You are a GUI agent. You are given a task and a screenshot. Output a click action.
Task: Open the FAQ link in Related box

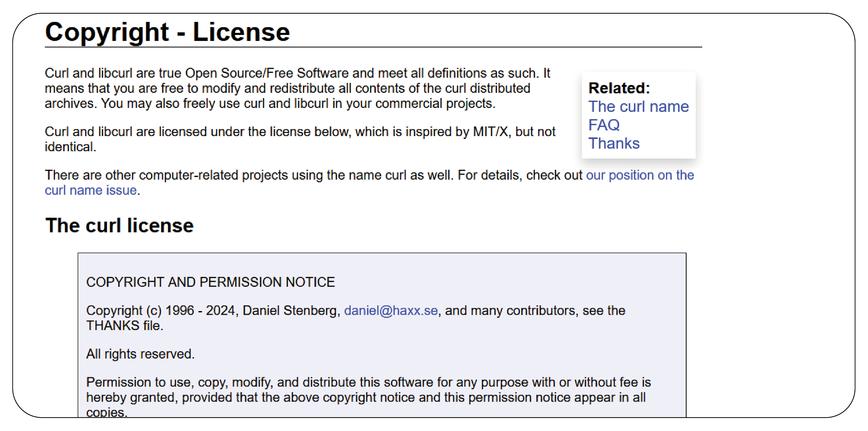click(603, 125)
